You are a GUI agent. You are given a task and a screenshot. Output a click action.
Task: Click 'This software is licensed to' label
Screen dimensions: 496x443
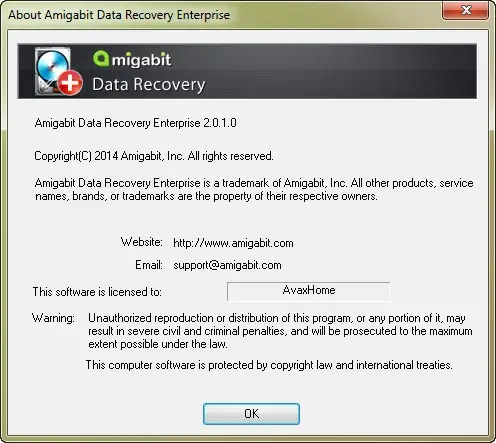click(x=97, y=292)
